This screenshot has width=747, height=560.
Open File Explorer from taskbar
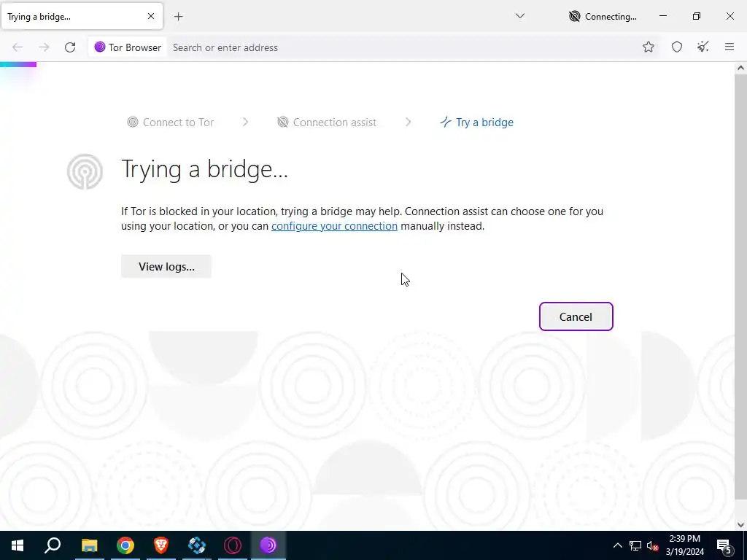coord(89,545)
